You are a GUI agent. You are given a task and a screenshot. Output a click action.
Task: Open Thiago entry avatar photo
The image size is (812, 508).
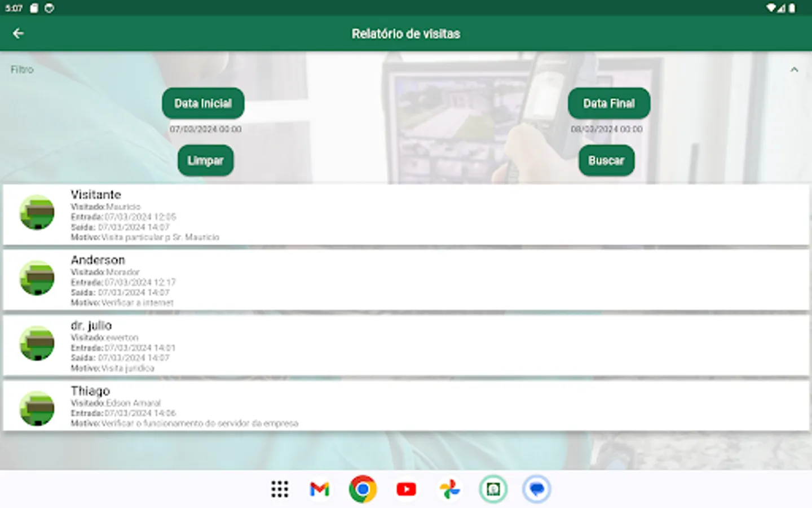point(37,409)
